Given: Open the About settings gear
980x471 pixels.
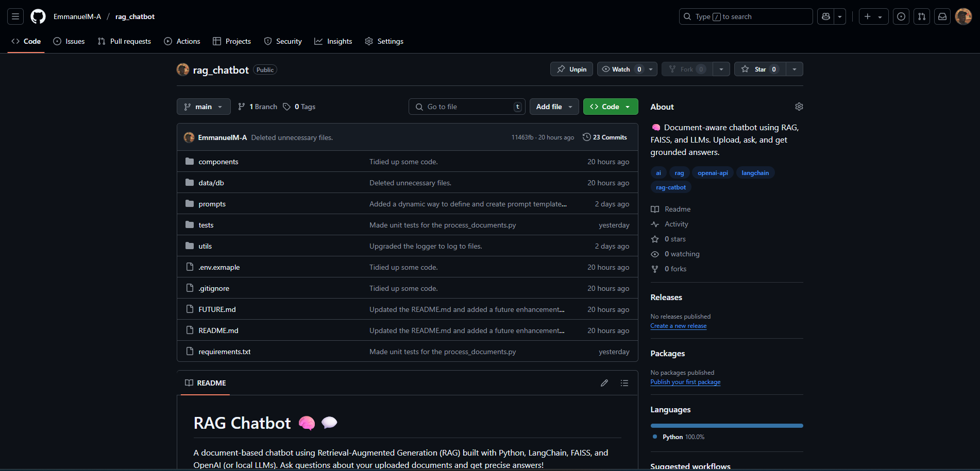Looking at the screenshot, I should click(799, 107).
